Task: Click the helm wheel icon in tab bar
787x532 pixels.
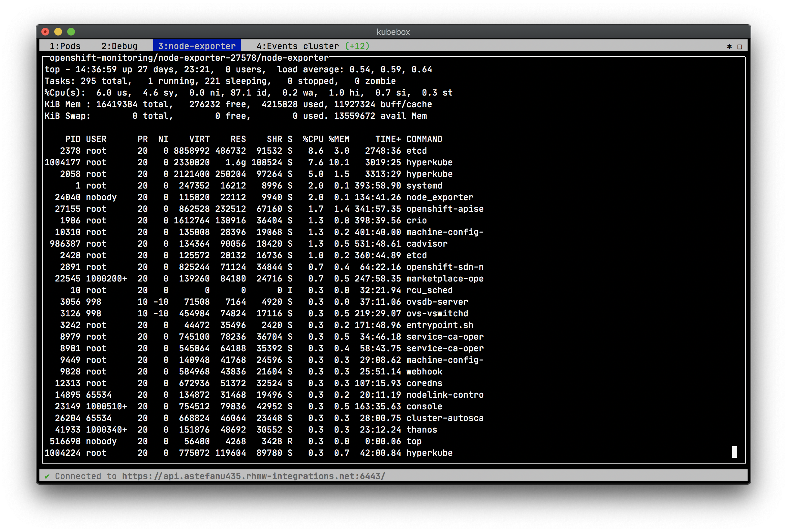Action: pyautogui.click(x=729, y=46)
